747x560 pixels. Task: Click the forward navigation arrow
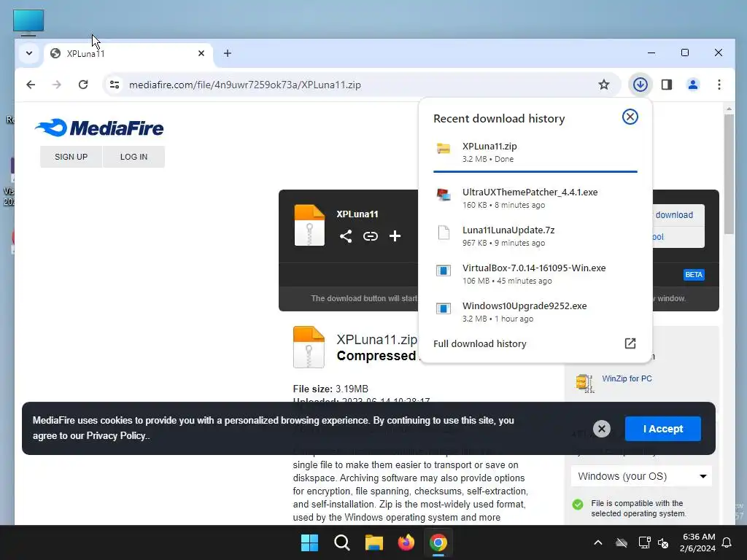tap(57, 85)
